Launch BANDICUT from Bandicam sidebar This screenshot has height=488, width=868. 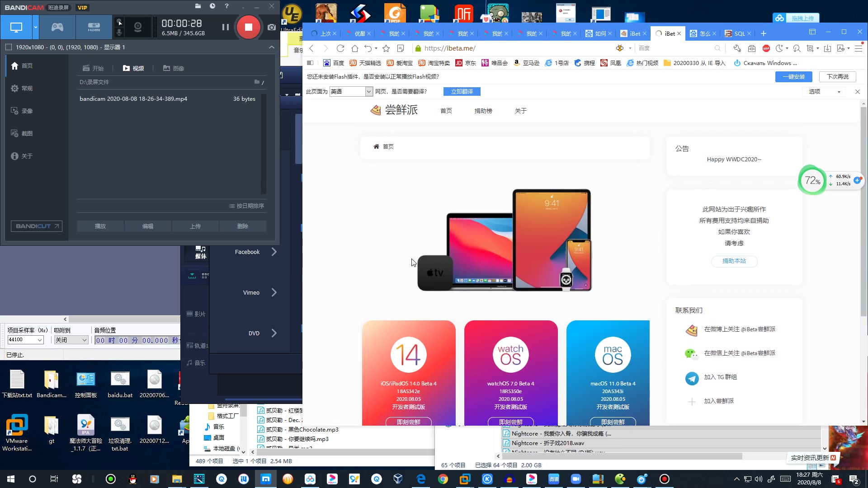pos(37,226)
